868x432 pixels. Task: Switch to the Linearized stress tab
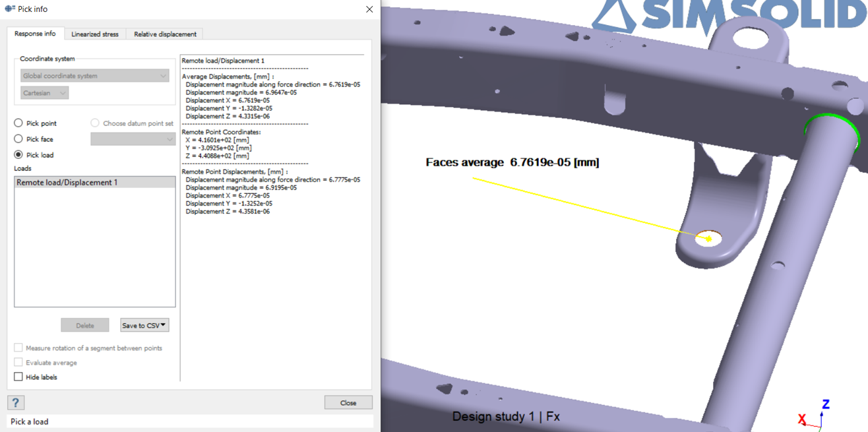95,34
